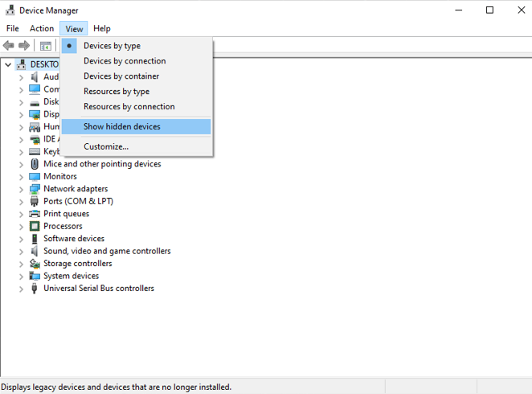Image resolution: width=532 pixels, height=394 pixels.
Task: Click the Display adapters category icon
Action: (x=35, y=115)
